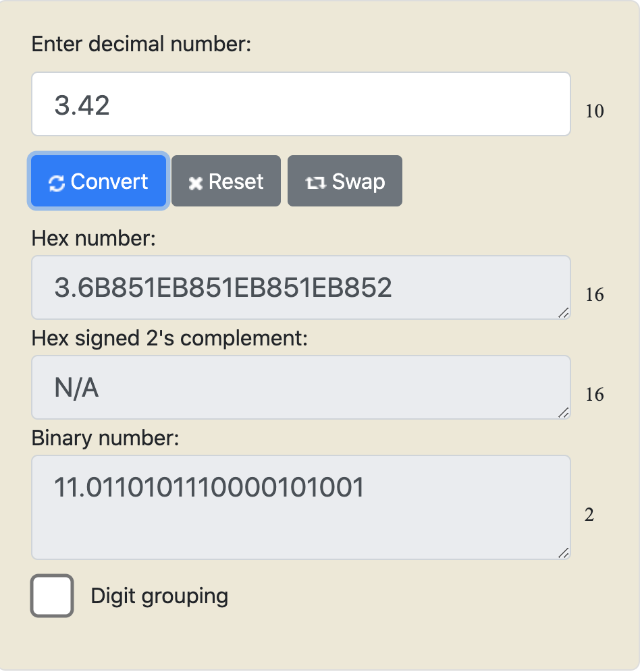Click the Digit grouping text label
Screen dimensions: 640x672
tap(160, 596)
